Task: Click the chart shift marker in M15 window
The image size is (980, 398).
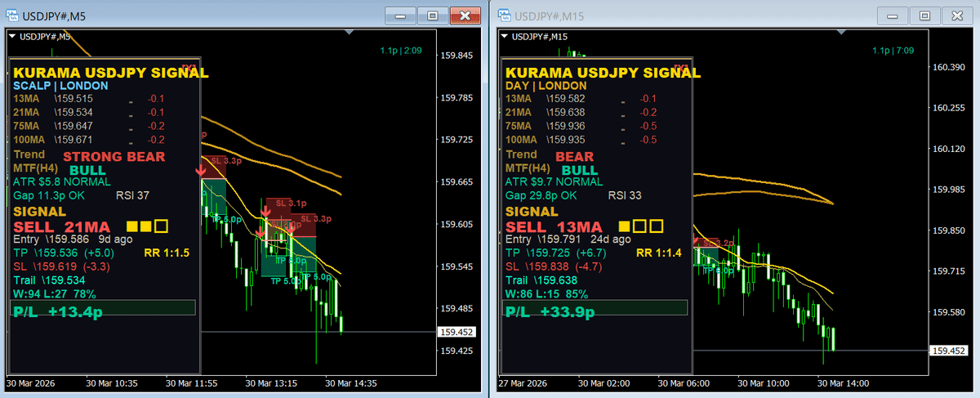Action: (841, 32)
